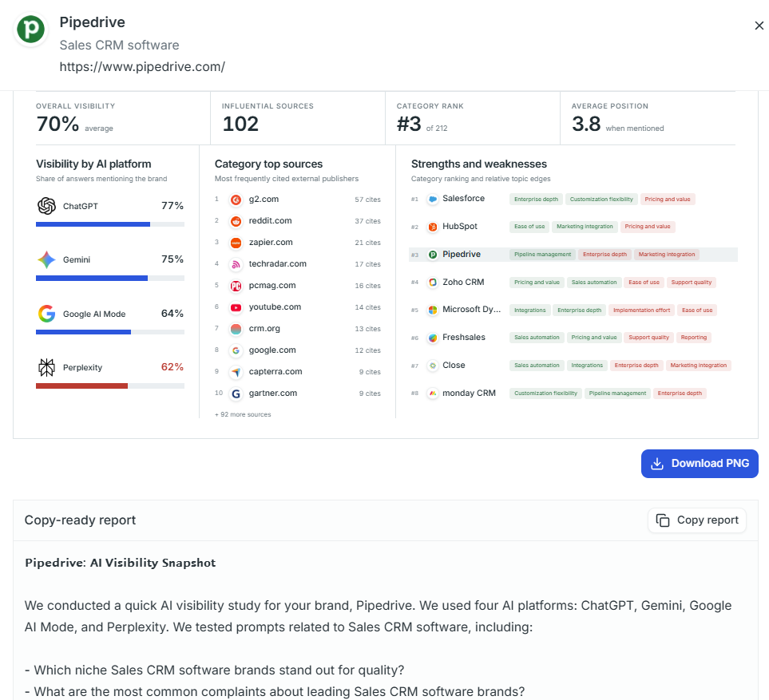Select the Freshsales brand name

[x=463, y=338]
